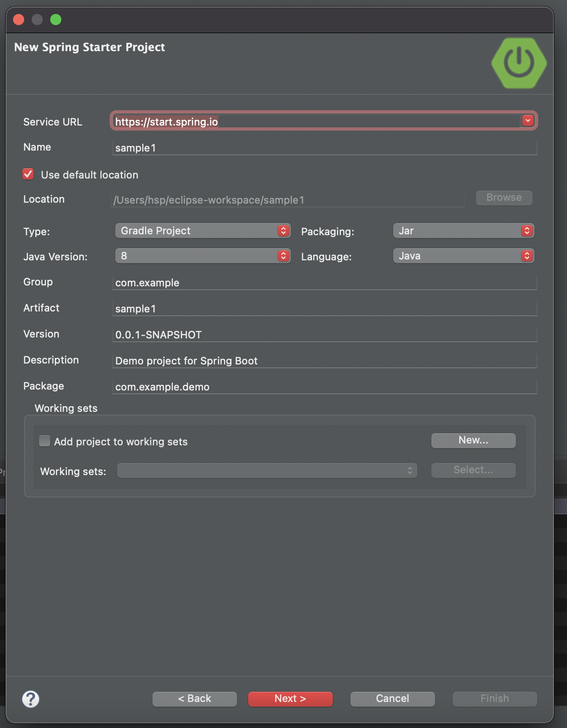Edit the Name field containing sample1
567x728 pixels.
coord(324,148)
